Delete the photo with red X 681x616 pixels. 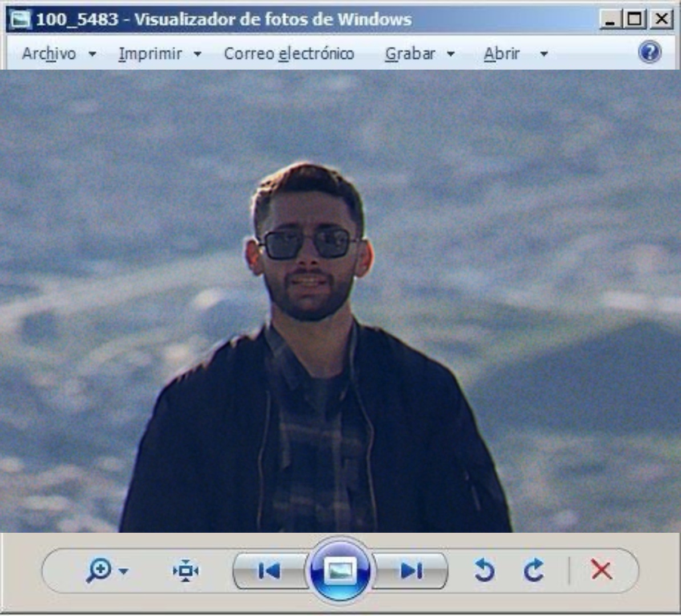(x=602, y=570)
